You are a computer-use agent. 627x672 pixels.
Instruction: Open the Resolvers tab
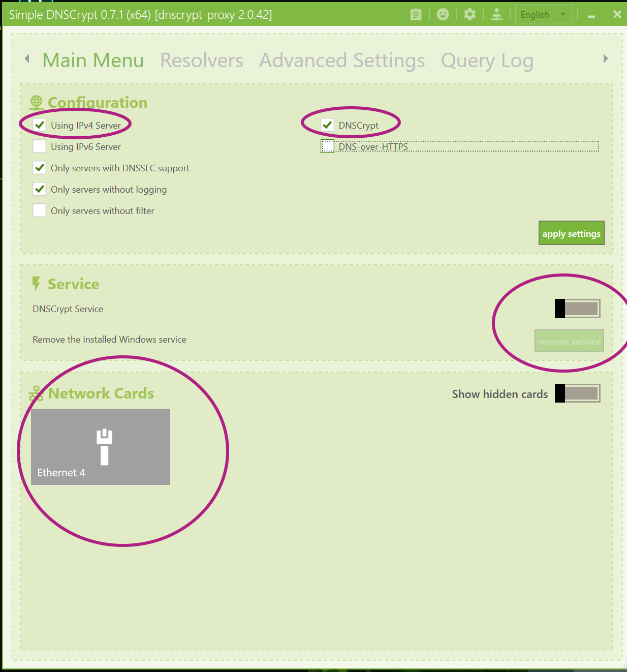pos(202,60)
